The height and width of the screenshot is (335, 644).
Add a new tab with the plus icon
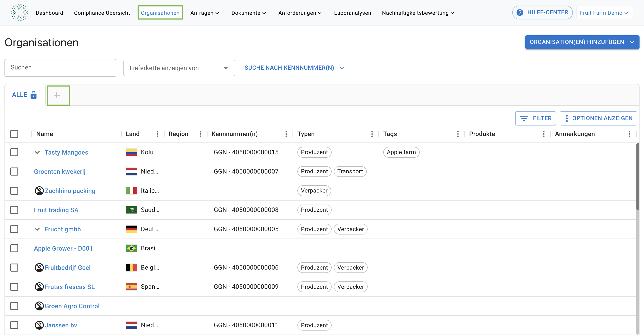57,95
